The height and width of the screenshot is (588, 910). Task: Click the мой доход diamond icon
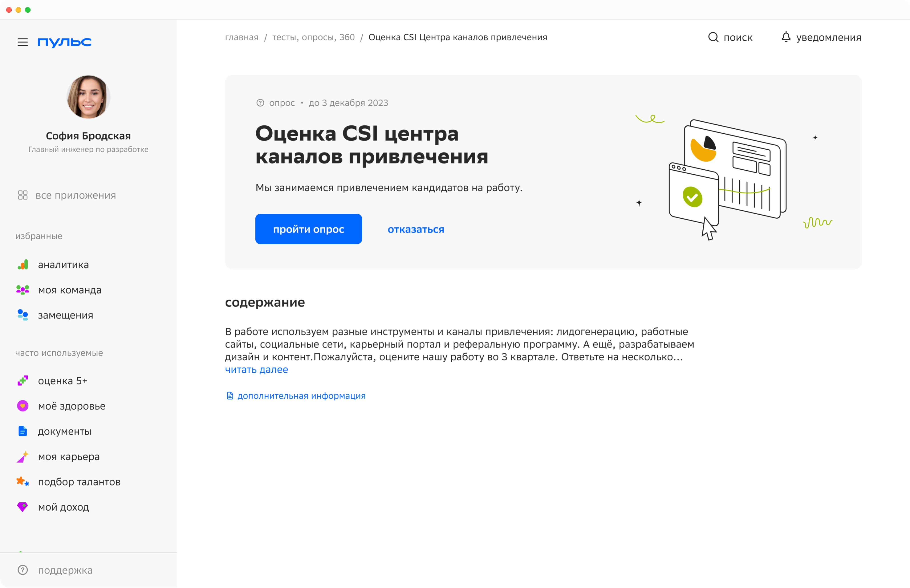click(x=23, y=507)
